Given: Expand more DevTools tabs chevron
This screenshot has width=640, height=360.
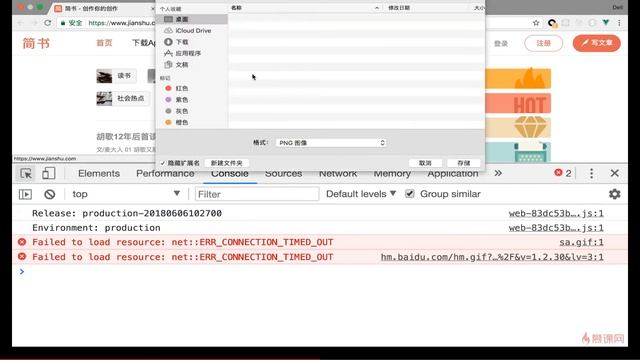Looking at the screenshot, I should point(498,173).
